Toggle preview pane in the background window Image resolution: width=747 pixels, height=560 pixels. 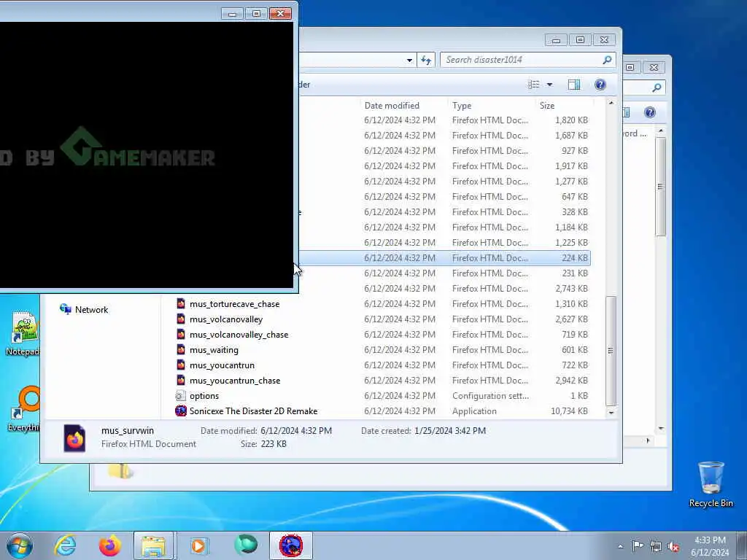(627, 112)
